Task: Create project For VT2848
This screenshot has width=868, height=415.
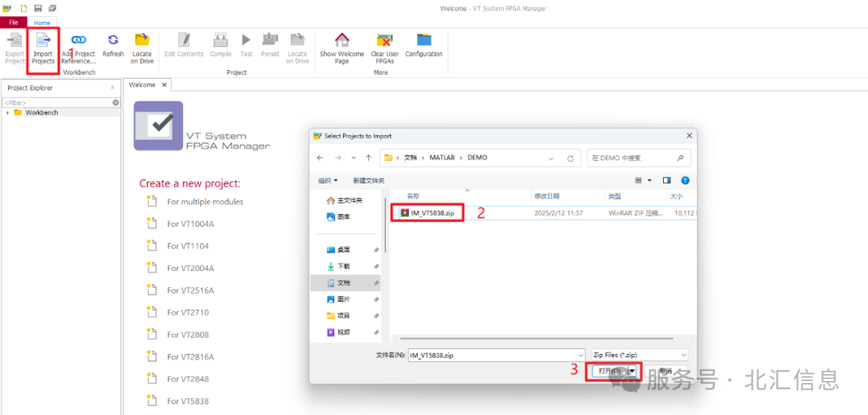Action: tap(187, 379)
